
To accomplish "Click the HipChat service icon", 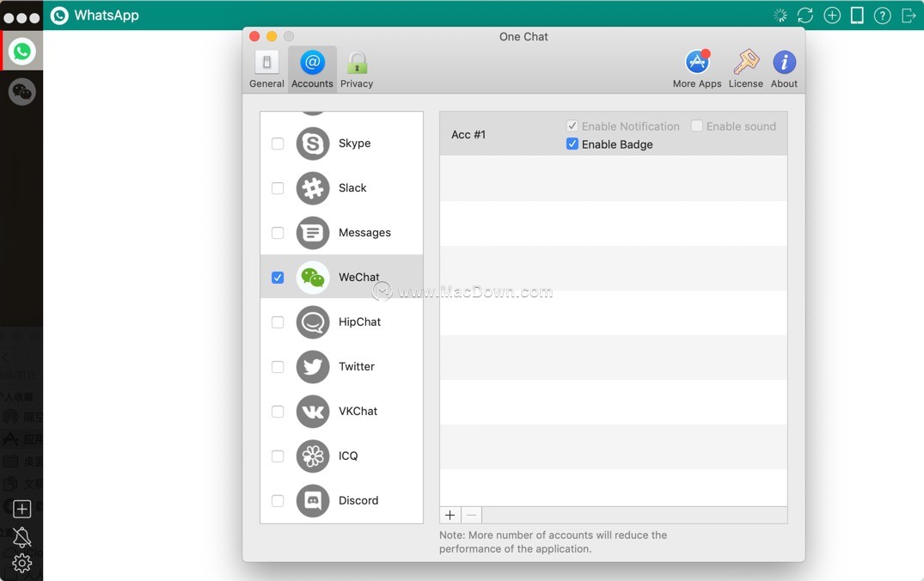I will point(313,322).
